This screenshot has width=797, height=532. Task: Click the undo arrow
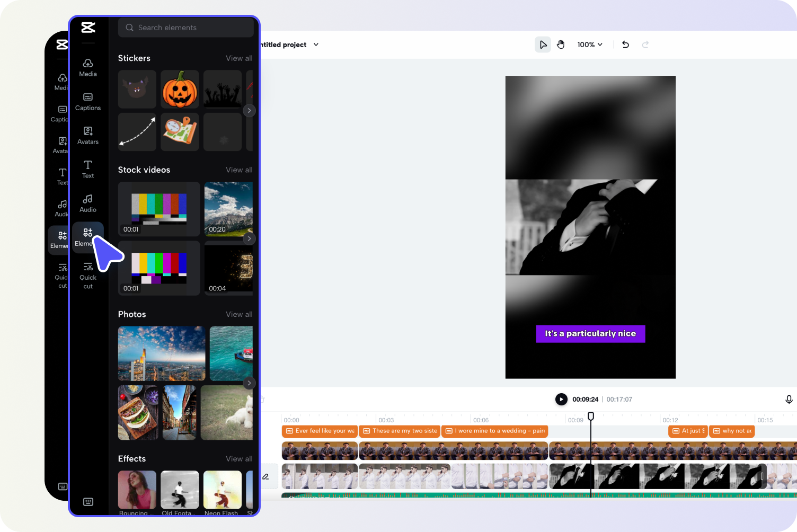point(625,45)
